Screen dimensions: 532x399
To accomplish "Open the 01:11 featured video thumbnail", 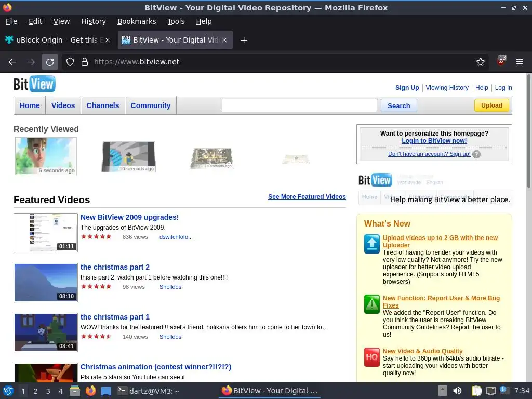I will tap(46, 233).
